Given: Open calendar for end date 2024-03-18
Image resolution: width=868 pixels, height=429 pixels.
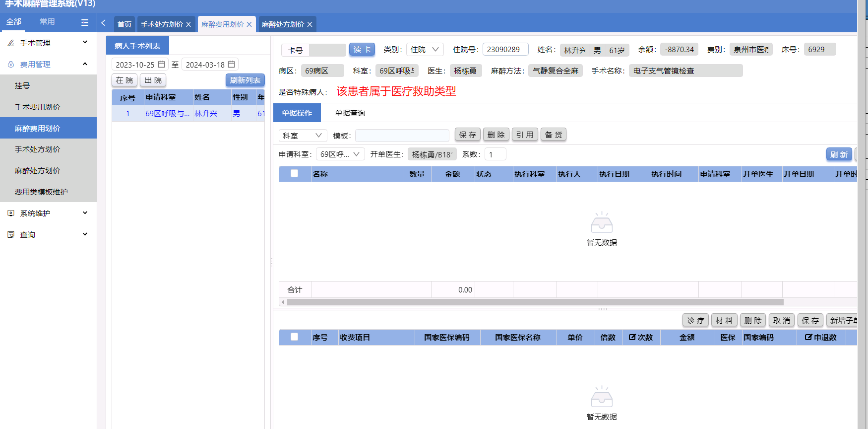Looking at the screenshot, I should (231, 65).
